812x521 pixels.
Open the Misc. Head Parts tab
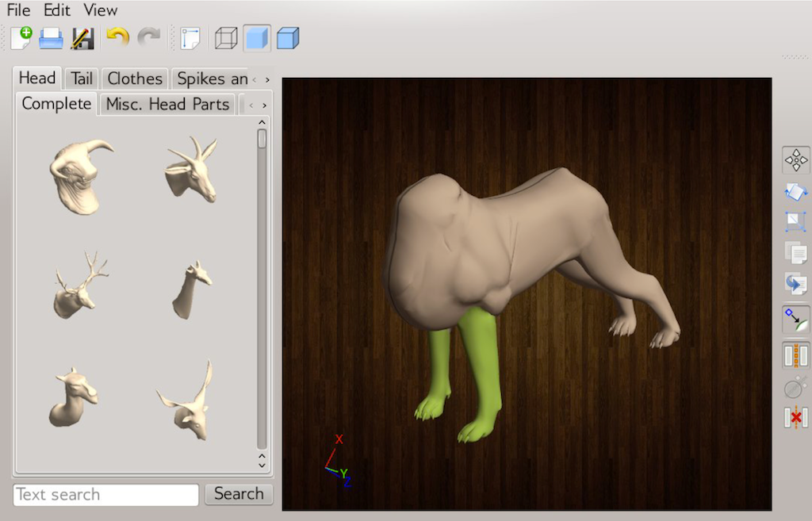click(167, 104)
